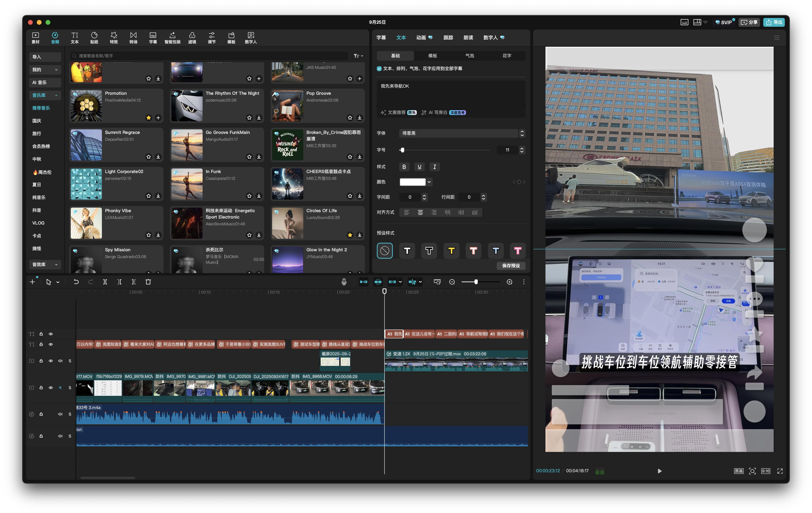Open the 特效 effects panel

(x=114, y=38)
